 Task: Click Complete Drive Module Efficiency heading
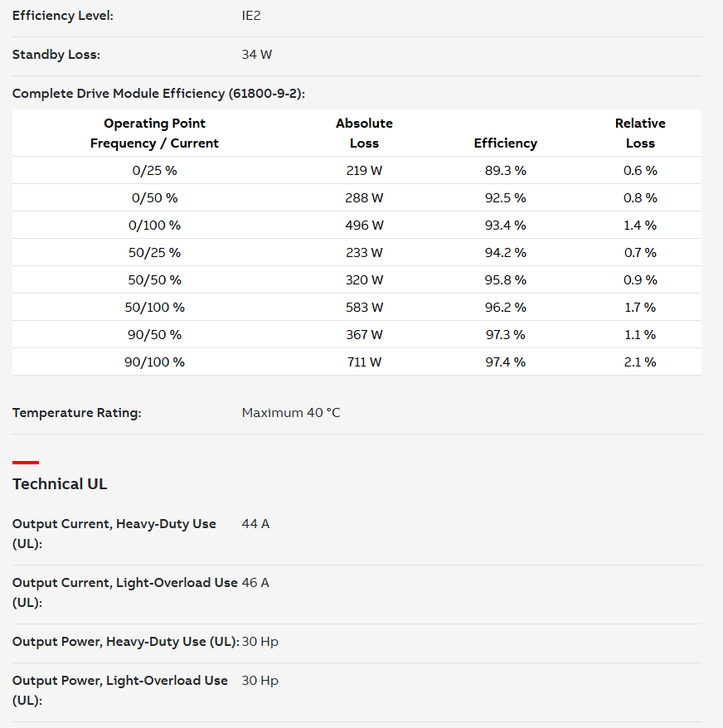(158, 94)
